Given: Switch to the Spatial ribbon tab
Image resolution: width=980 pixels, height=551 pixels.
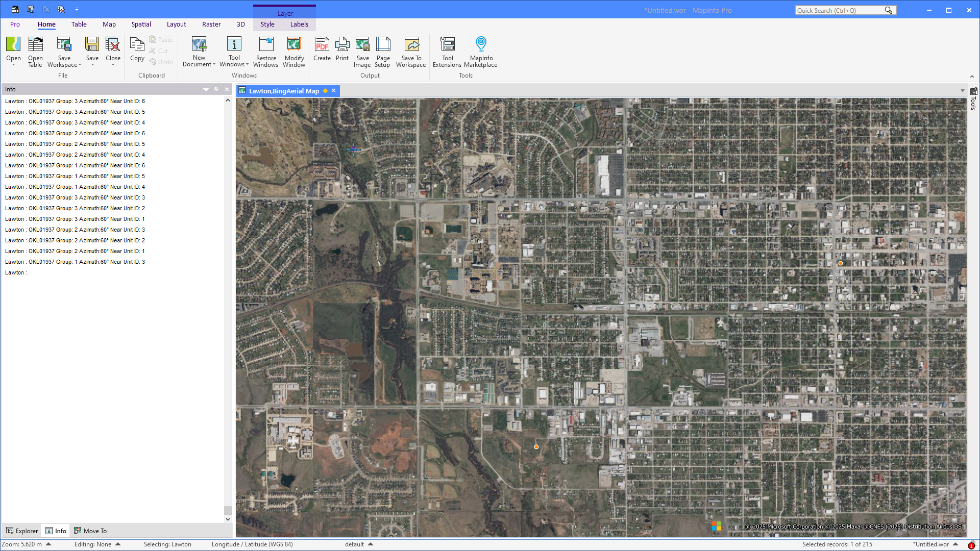Looking at the screenshot, I should (141, 24).
